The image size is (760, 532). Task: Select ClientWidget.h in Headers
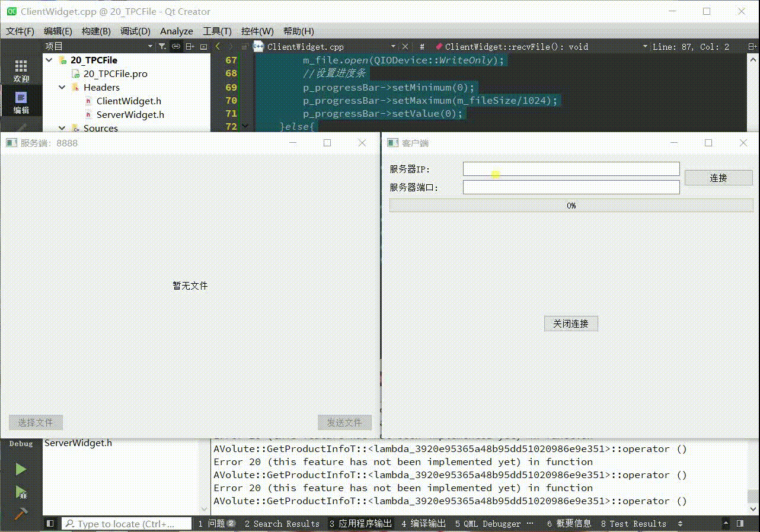129,101
